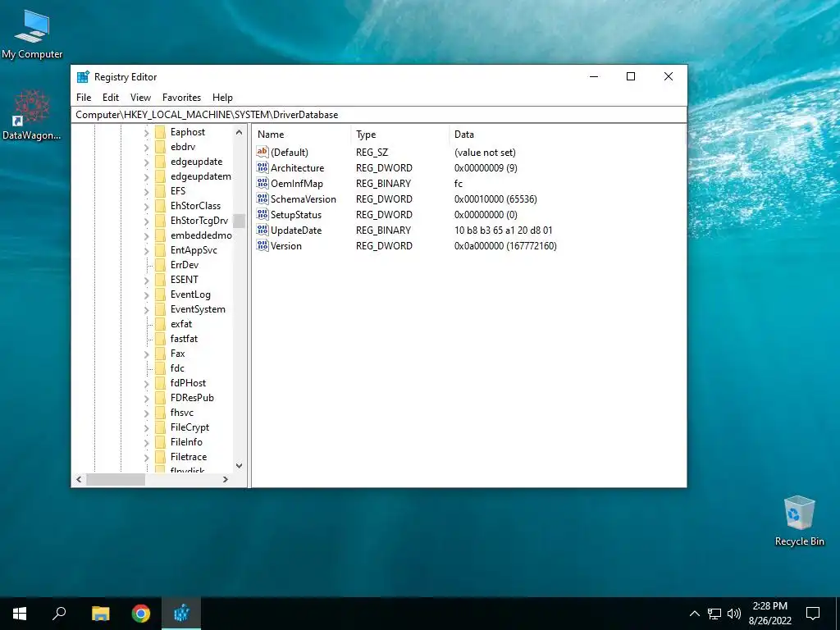Screen dimensions: 840x630
Task: Click the network tray icon
Action: (714, 614)
